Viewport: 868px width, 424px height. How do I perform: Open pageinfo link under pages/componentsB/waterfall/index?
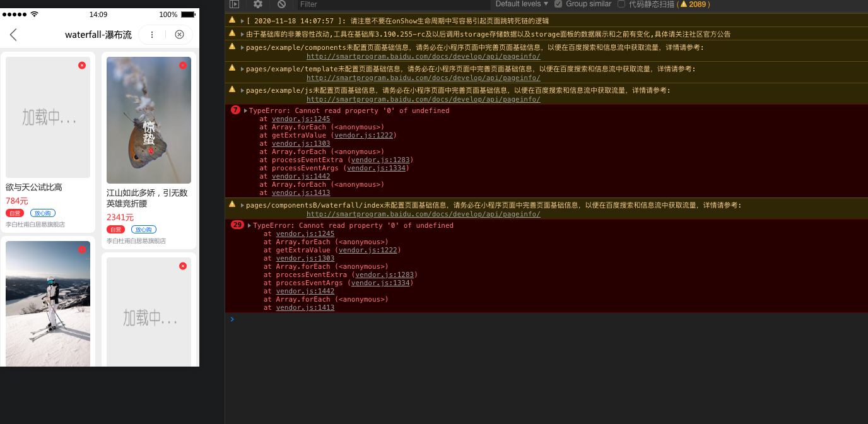[x=423, y=214]
